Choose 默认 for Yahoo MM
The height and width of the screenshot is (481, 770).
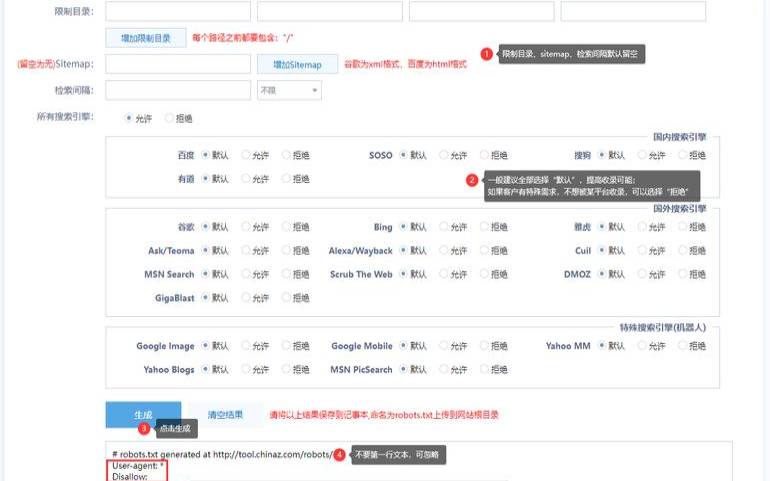click(603, 346)
